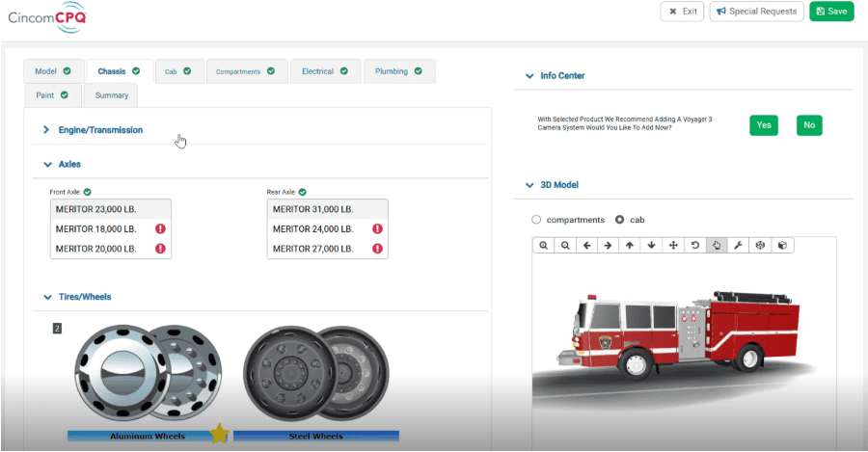Tilt 3D model with up arrow
This screenshot has width=868, height=452.
point(630,245)
